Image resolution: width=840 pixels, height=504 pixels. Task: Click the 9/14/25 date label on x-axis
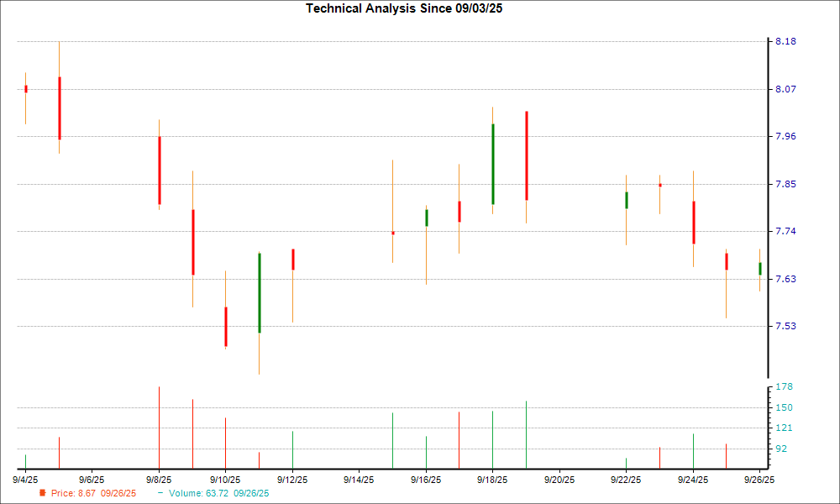[359, 480]
